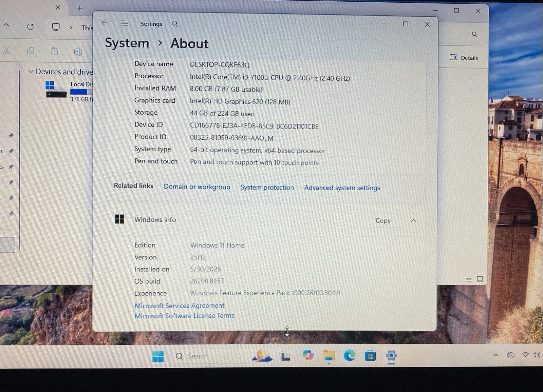Launch Microsoft Edge from the taskbar
The width and height of the screenshot is (543, 392).
point(350,356)
